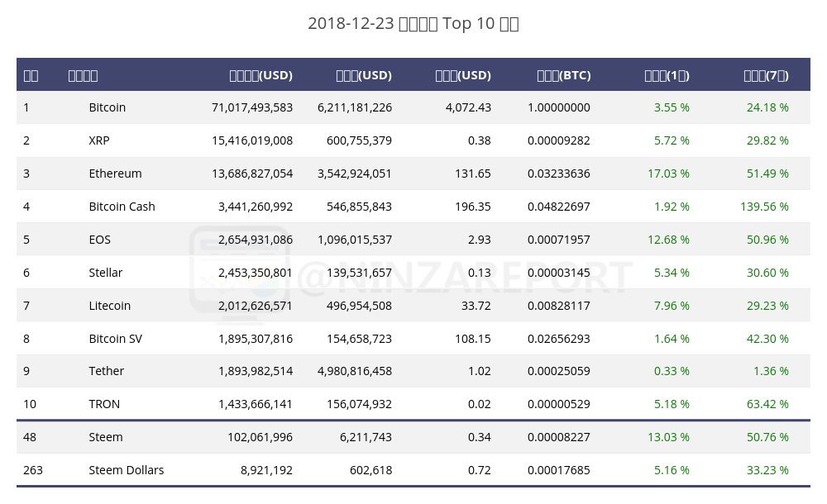Click the Stellar coin name
The image size is (827, 504).
(106, 273)
